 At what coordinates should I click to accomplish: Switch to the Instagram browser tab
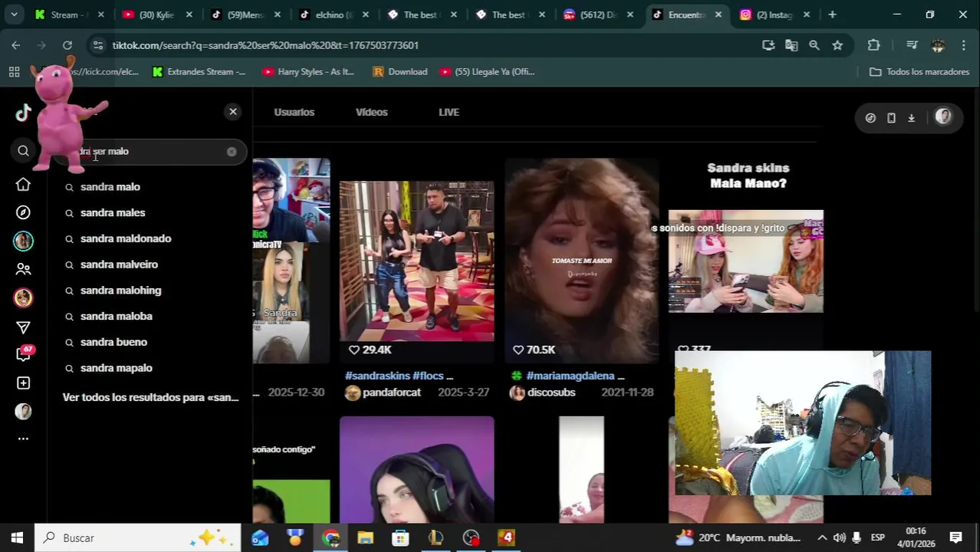tap(774, 15)
